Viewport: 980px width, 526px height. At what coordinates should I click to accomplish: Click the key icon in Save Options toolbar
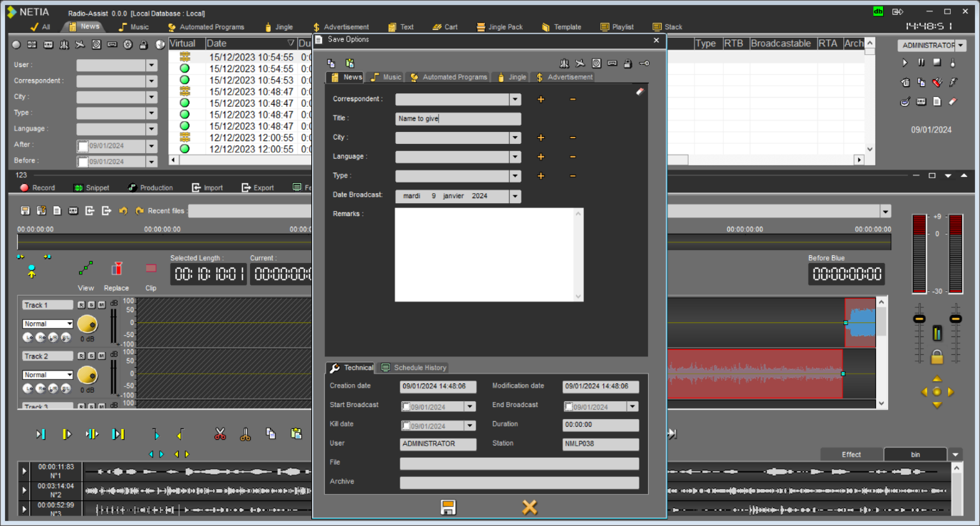[644, 63]
